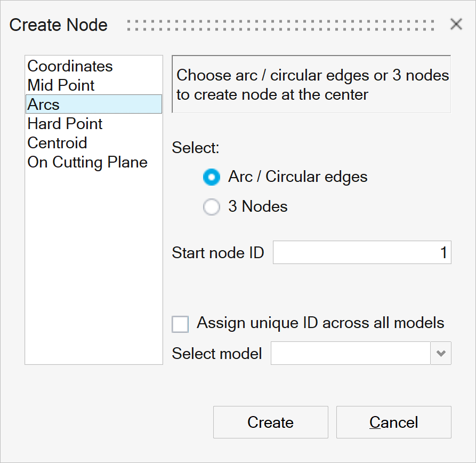Enable the 3 Nodes radio option

[x=212, y=207]
